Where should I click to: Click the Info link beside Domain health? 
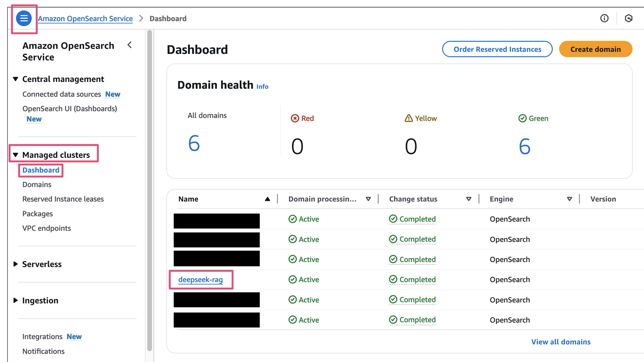262,86
